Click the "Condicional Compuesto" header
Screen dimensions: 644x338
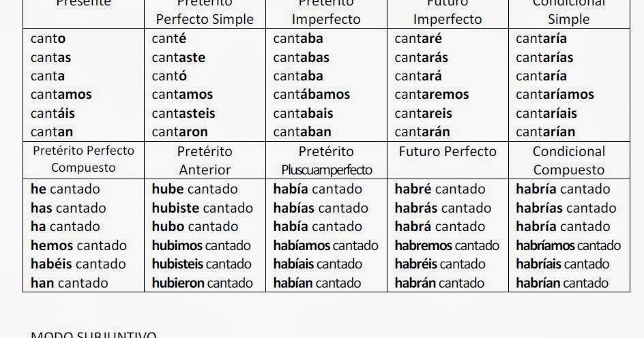(x=569, y=160)
